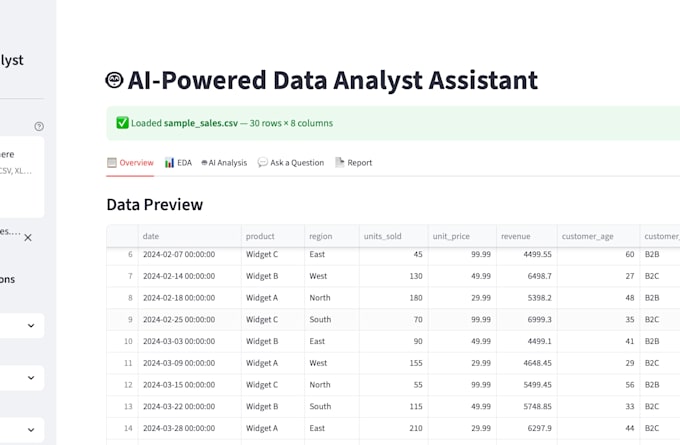Click the green checkmark icon in loaded banner
The width and height of the screenshot is (680, 445).
tap(122, 123)
